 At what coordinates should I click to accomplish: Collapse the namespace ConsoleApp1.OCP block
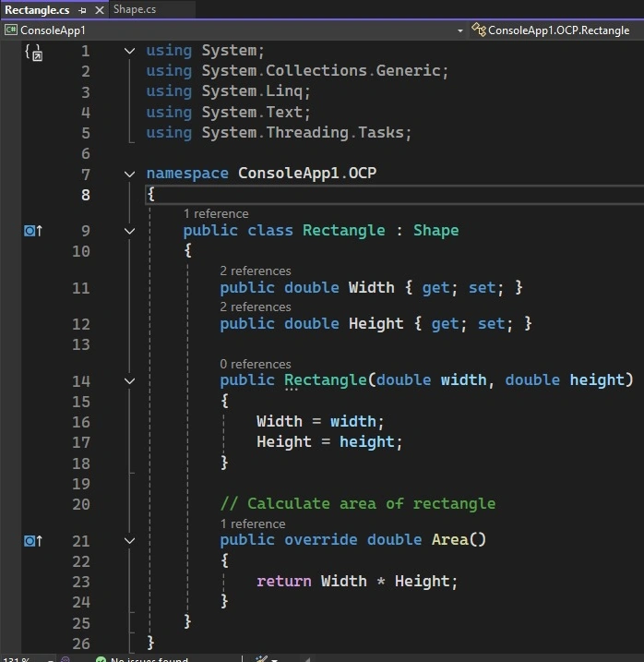point(130,174)
